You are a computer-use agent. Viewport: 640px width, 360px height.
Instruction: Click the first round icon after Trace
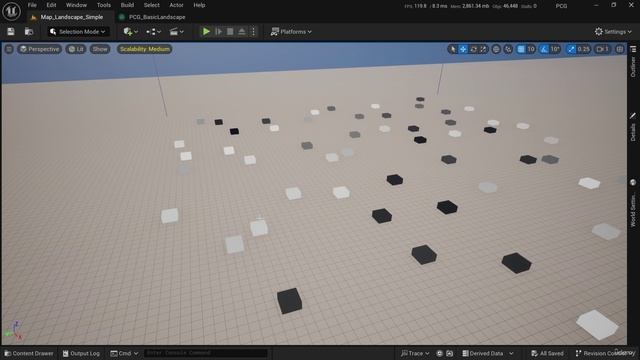point(439,353)
